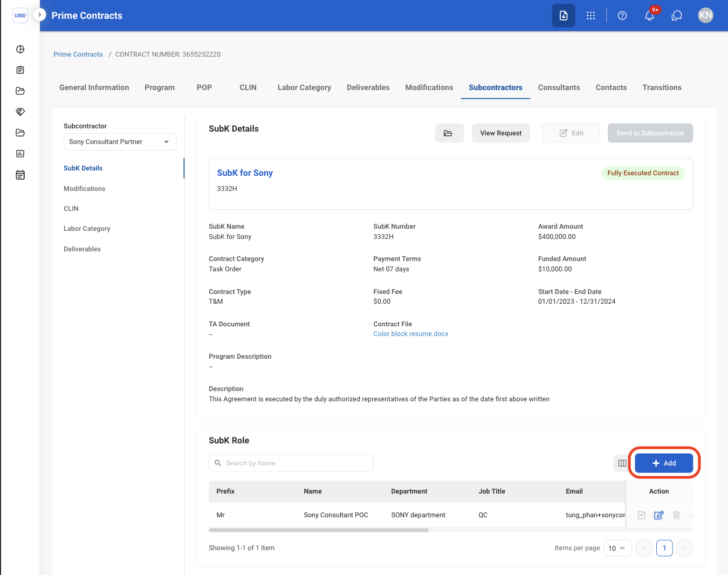This screenshot has height=575, width=728.
Task: Open the Color block resume.docx link
Action: [x=411, y=334]
